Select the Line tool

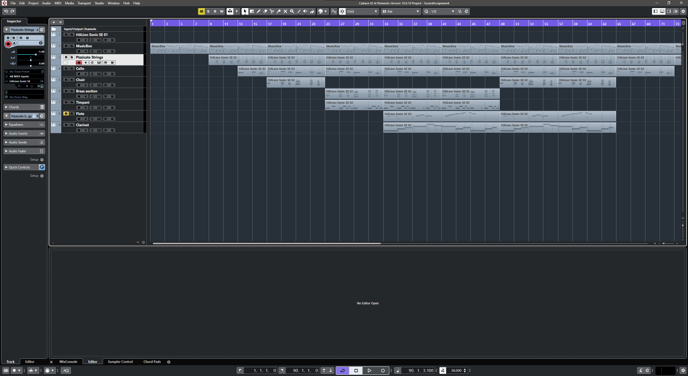click(x=299, y=11)
